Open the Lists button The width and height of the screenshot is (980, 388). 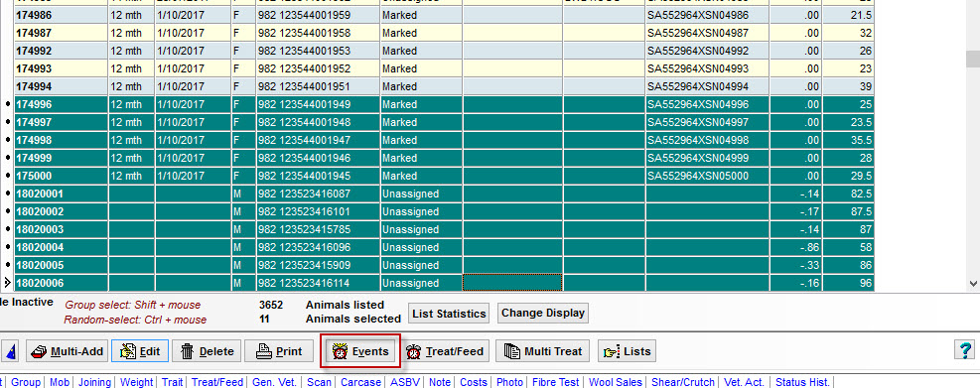628,351
